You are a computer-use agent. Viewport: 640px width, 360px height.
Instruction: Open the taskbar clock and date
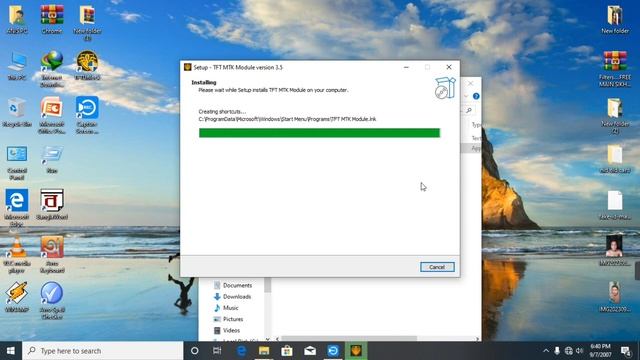coord(600,351)
